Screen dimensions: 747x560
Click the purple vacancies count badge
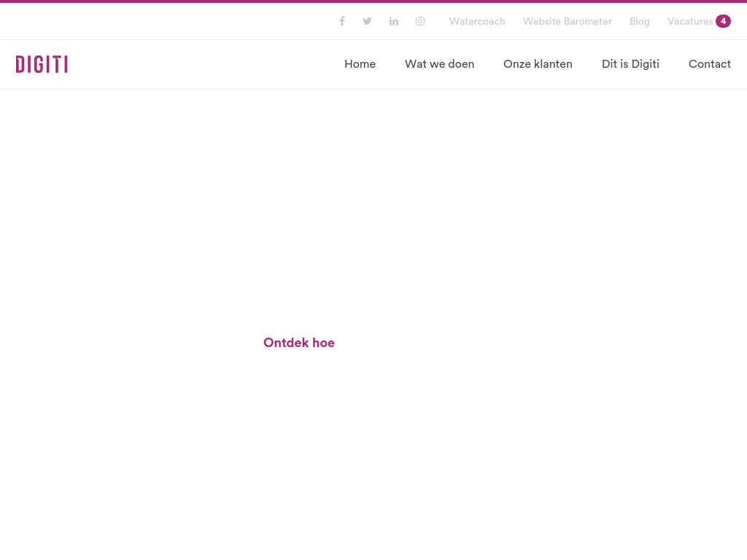pyautogui.click(x=723, y=21)
